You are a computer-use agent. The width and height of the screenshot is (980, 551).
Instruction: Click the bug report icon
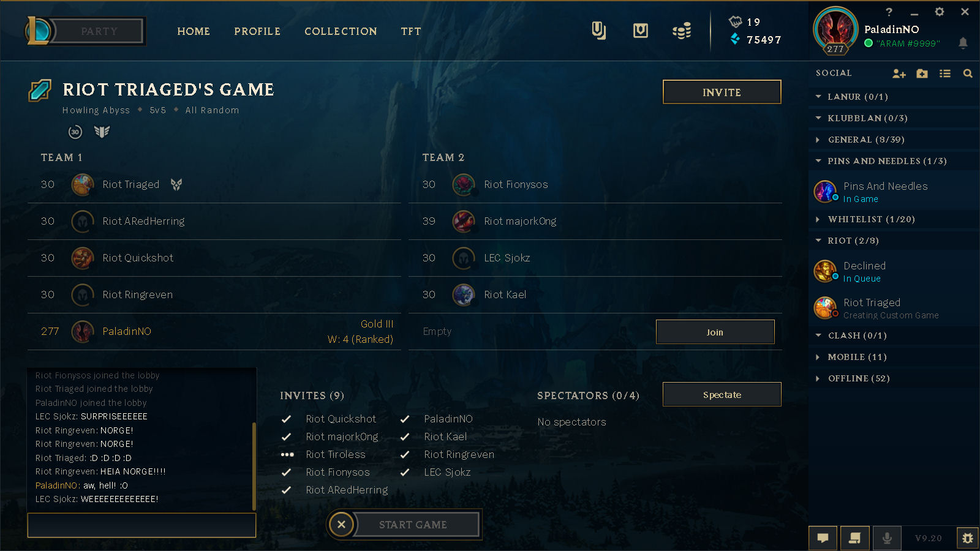pyautogui.click(x=968, y=538)
